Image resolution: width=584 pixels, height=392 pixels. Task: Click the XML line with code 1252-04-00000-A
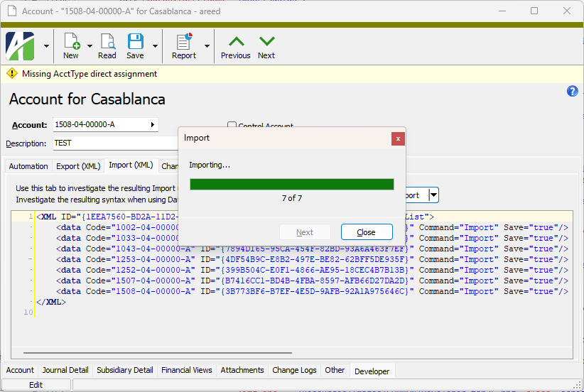(x=312, y=271)
